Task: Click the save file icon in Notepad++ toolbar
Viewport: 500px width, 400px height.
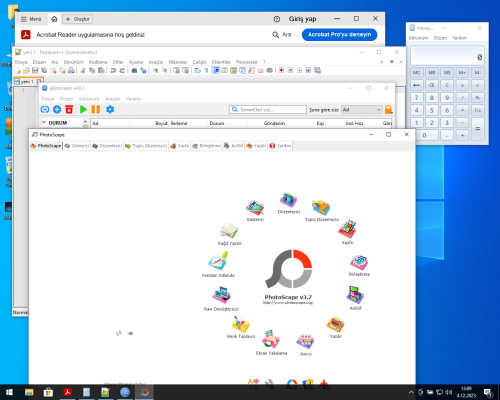Action: pyautogui.click(x=35, y=70)
